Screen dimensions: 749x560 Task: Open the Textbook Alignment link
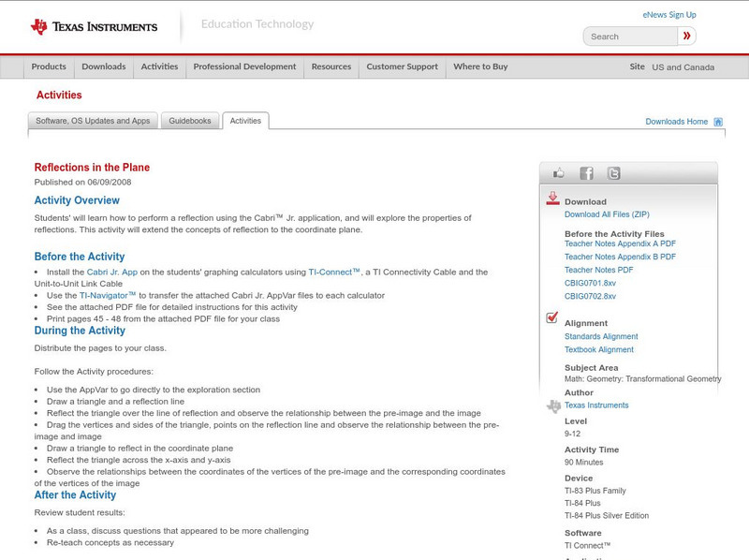[x=599, y=349]
